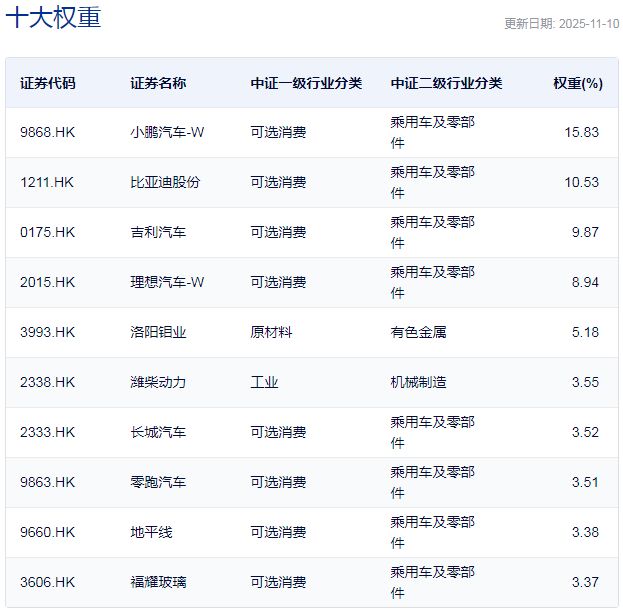Click weight value 3.51
623x615 pixels.
(x=585, y=483)
